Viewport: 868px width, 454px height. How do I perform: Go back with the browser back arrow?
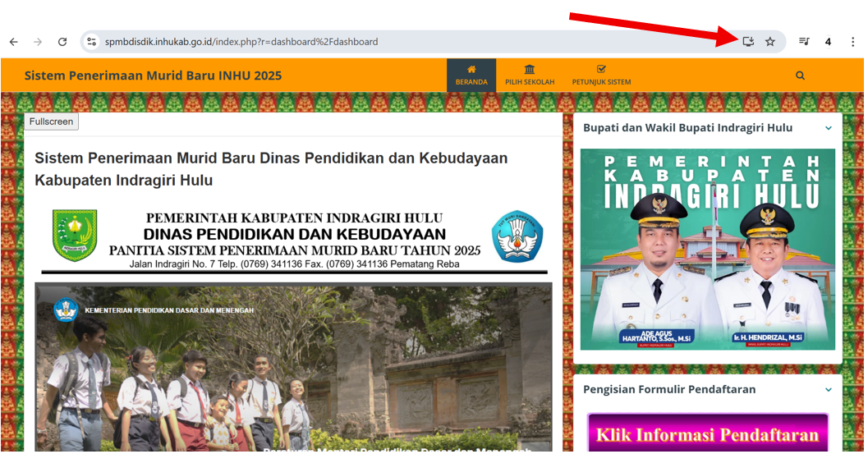[14, 42]
